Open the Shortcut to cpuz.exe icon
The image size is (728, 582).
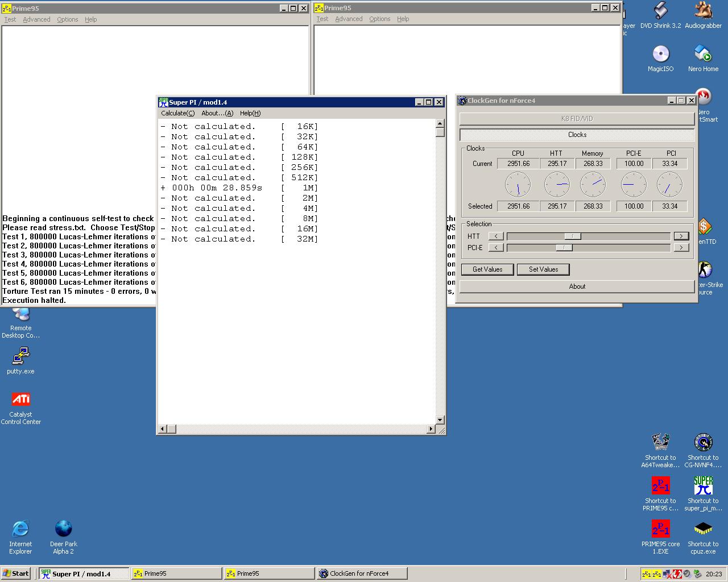point(703,529)
